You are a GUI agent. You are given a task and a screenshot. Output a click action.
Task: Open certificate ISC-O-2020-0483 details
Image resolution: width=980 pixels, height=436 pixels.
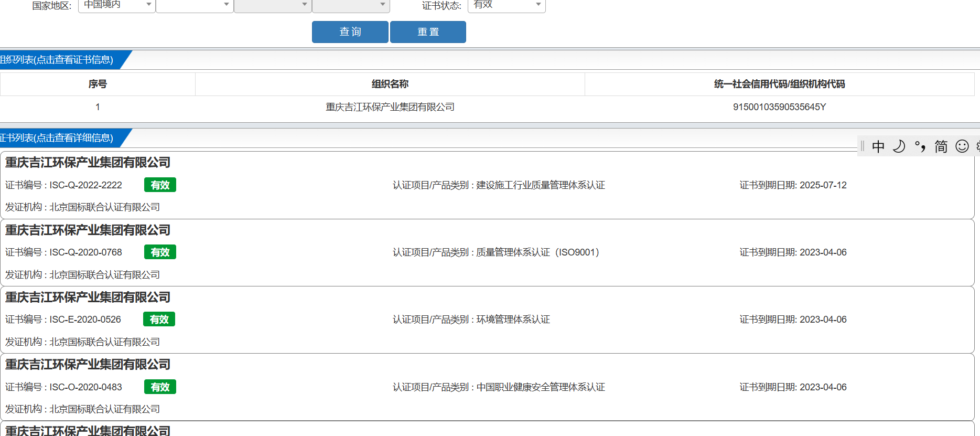86,387
